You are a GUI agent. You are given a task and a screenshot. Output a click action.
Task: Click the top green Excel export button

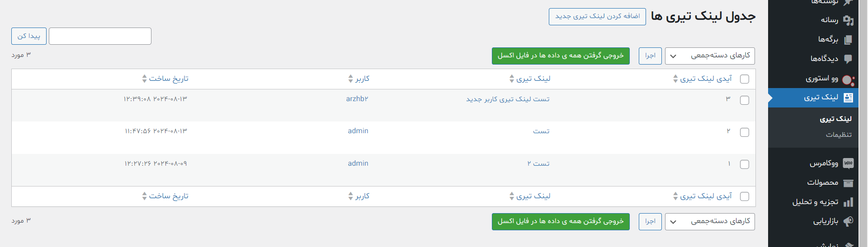(561, 56)
